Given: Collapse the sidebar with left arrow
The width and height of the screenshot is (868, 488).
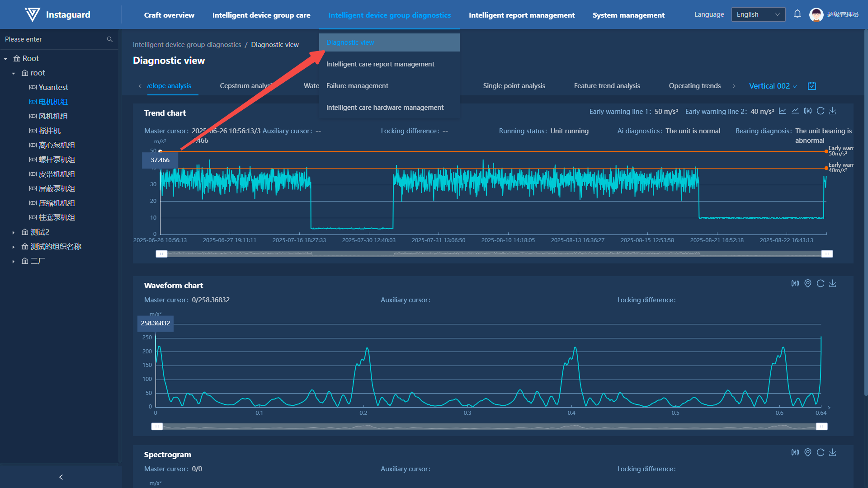Looking at the screenshot, I should click(x=61, y=477).
